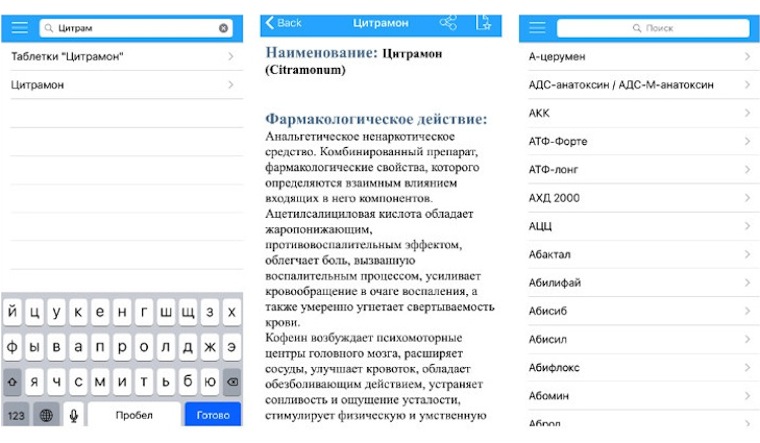Clear the search text 'Цитрам'

(x=223, y=28)
